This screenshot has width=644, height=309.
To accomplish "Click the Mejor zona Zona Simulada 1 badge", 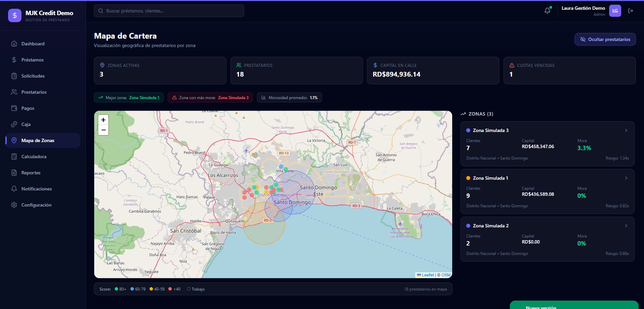I will (x=129, y=97).
